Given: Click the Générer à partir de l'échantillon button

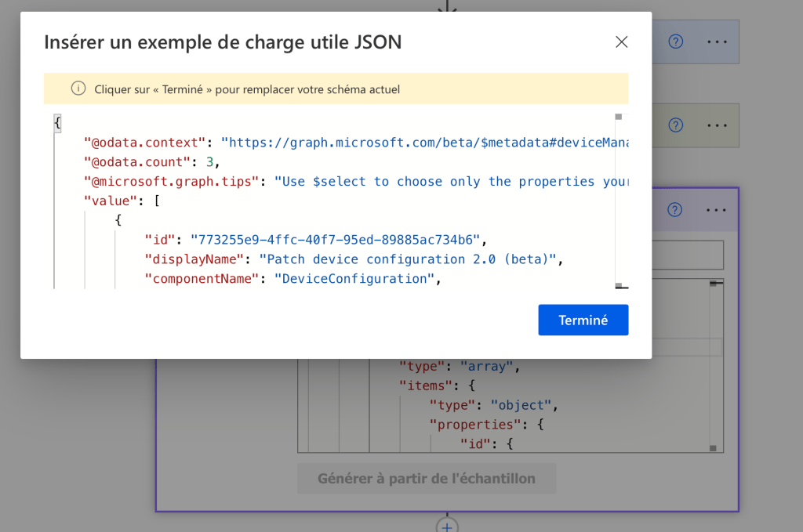Looking at the screenshot, I should [x=427, y=478].
